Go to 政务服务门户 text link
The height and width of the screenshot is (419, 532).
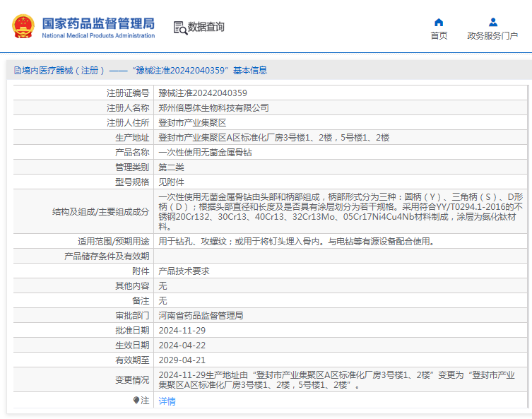click(492, 36)
